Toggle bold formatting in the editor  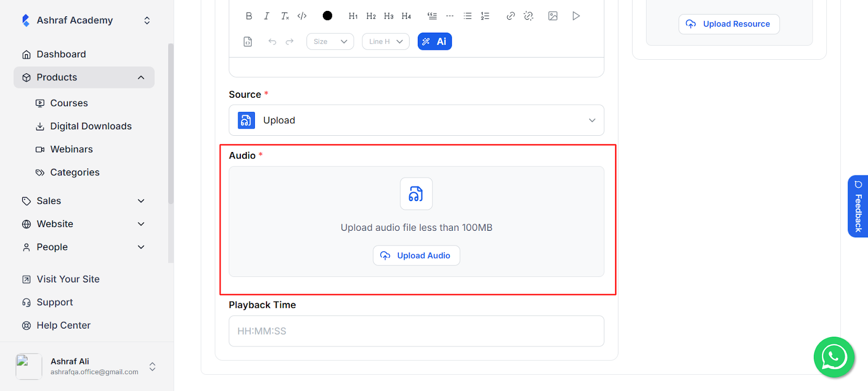click(249, 16)
